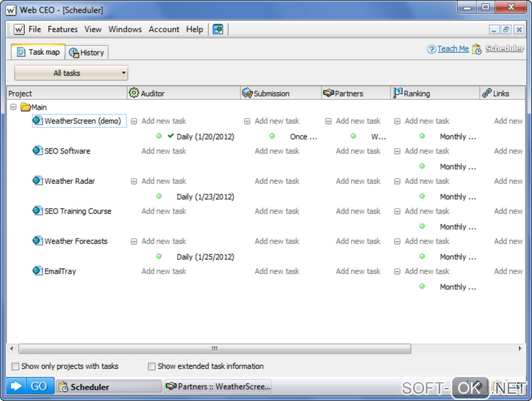Click the globe icon of Weather Radar

38,180
